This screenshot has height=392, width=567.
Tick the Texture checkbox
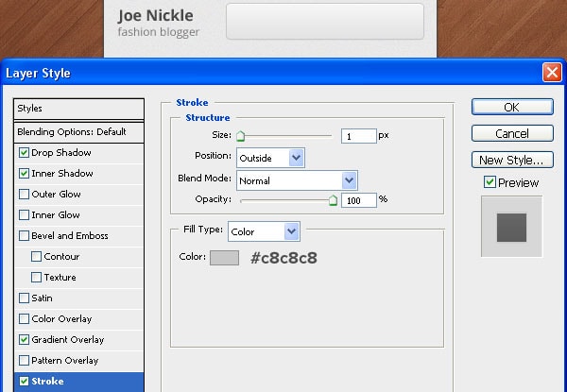point(36,277)
